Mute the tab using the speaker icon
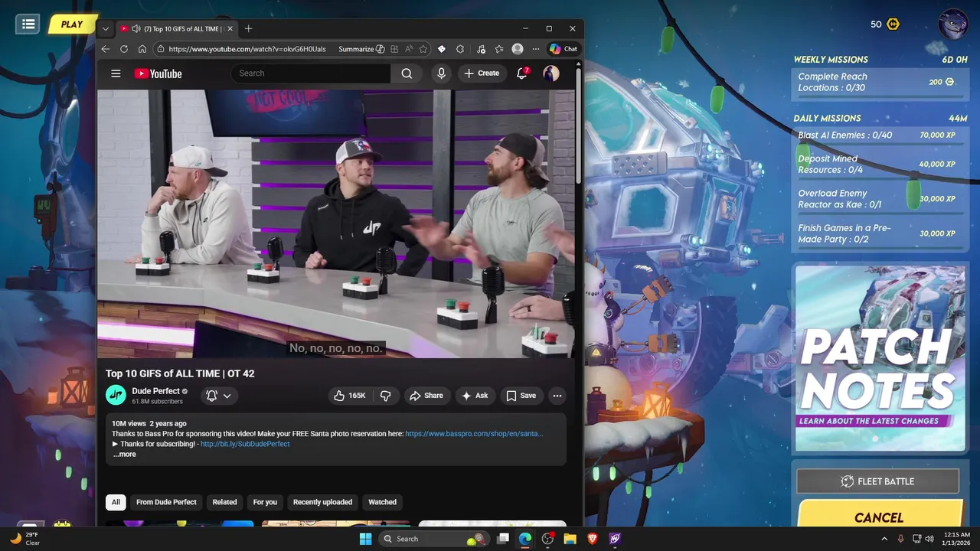The image size is (980, 551). pyautogui.click(x=136, y=29)
